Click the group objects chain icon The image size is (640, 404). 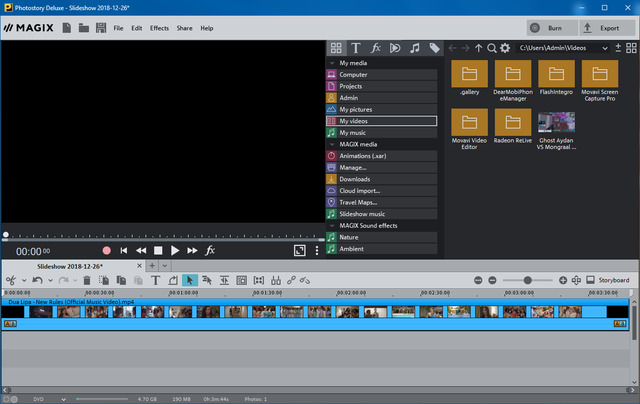pos(291,280)
